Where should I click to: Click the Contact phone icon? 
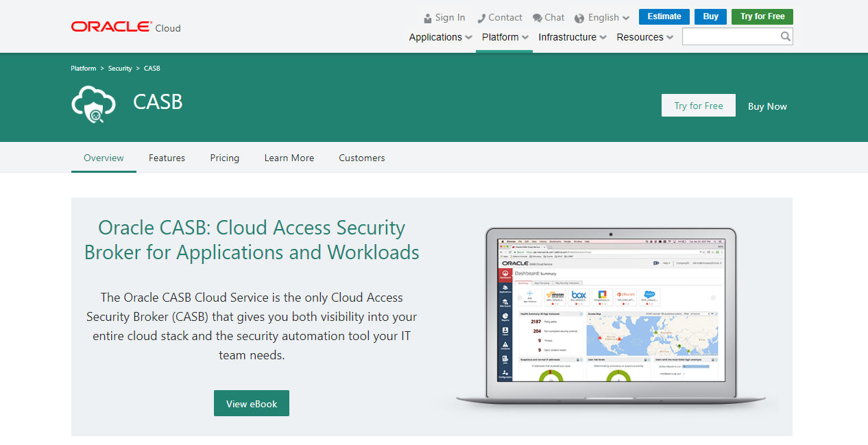[481, 18]
